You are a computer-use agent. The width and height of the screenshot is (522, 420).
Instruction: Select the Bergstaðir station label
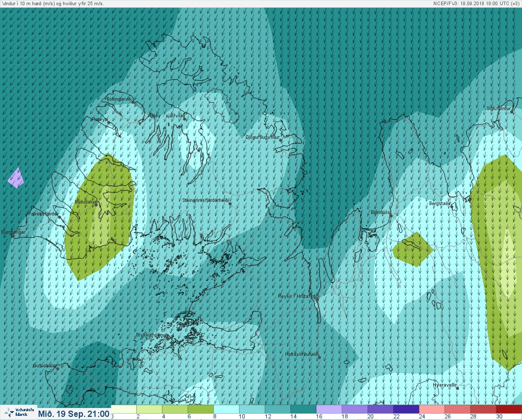[x=440, y=203]
